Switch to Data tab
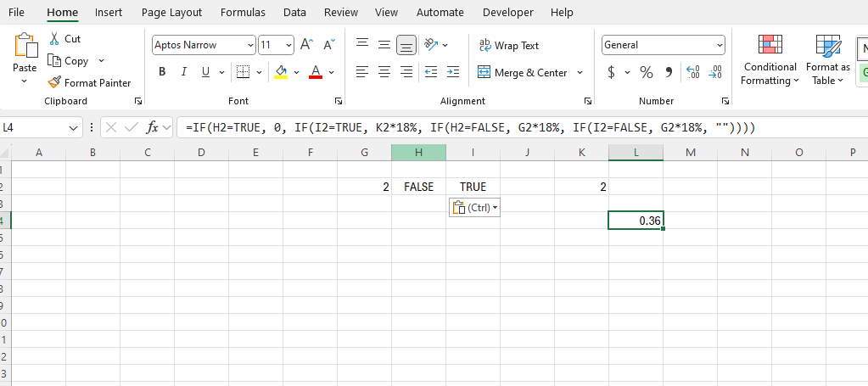The width and height of the screenshot is (868, 386). [x=294, y=12]
